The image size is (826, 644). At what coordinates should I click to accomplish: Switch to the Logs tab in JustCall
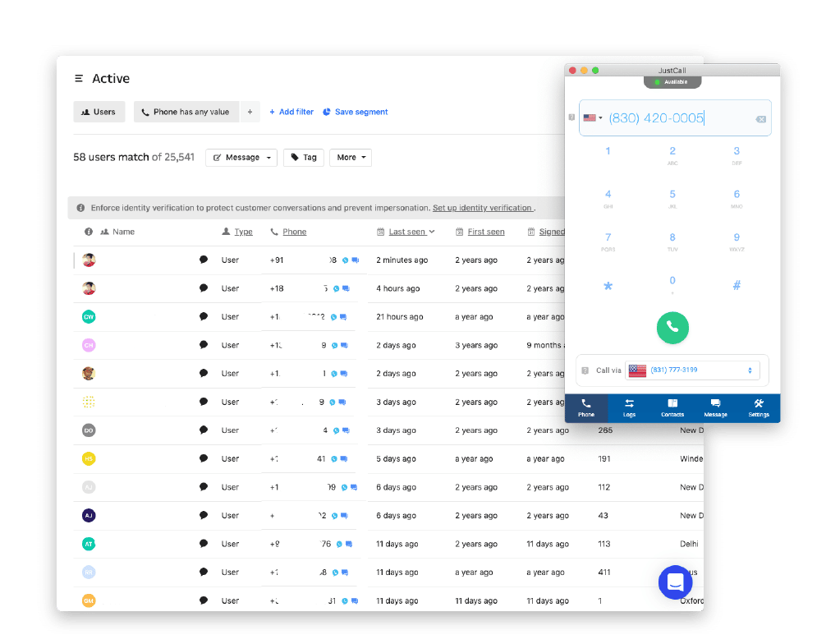coord(629,408)
